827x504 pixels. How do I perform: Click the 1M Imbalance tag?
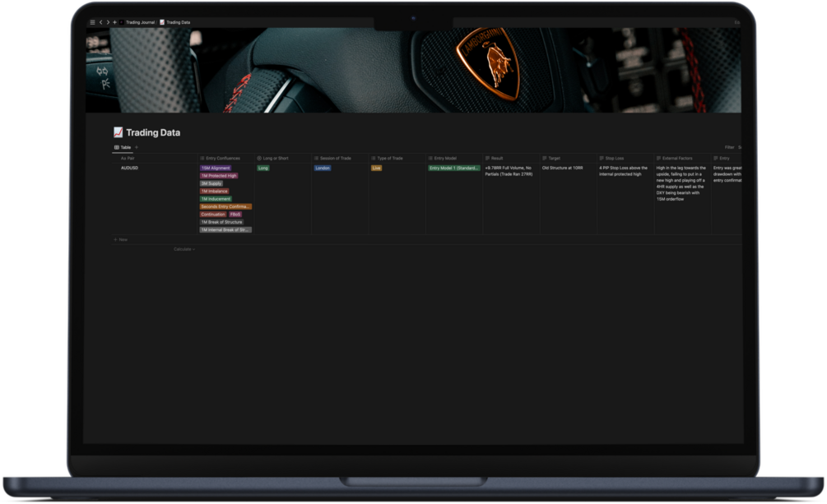tap(214, 192)
